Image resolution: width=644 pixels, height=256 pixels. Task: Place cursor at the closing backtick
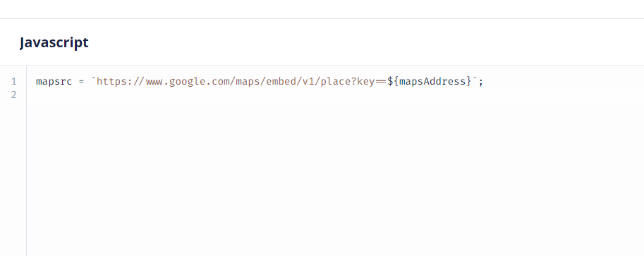[x=475, y=80]
